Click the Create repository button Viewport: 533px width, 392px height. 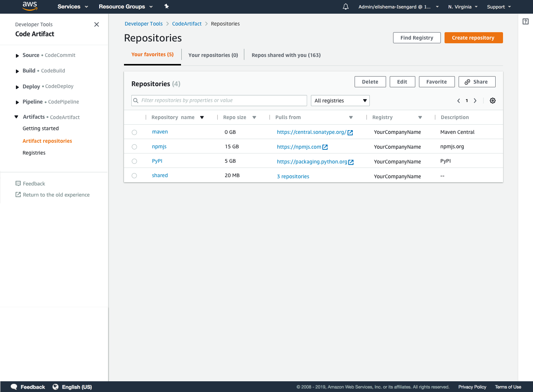[473, 38]
